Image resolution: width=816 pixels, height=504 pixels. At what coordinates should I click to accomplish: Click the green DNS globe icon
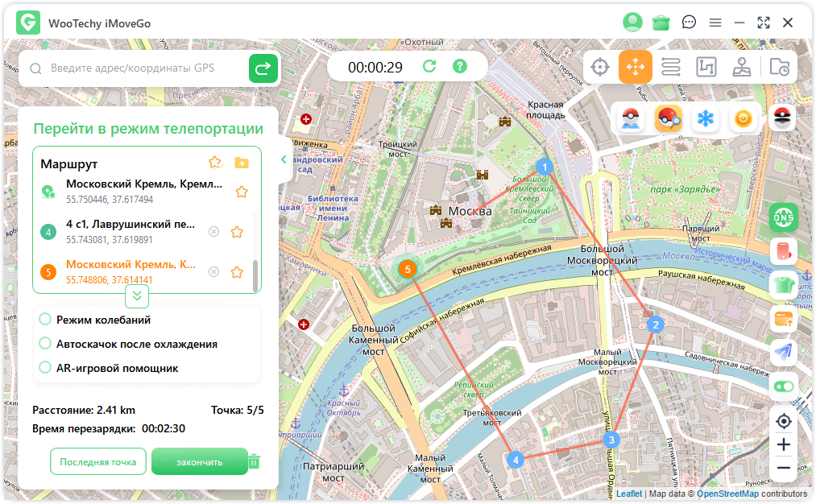[x=783, y=217]
